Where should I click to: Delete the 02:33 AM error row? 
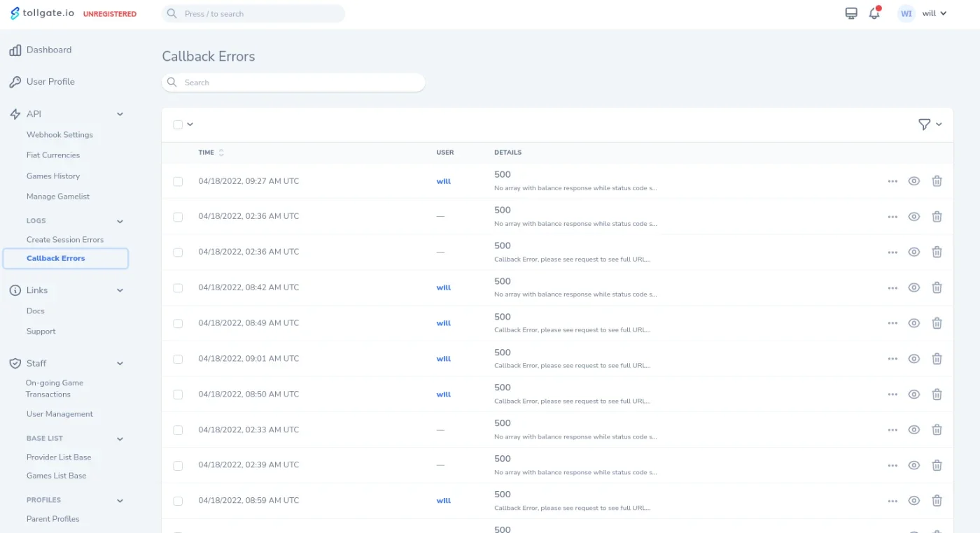click(x=937, y=429)
